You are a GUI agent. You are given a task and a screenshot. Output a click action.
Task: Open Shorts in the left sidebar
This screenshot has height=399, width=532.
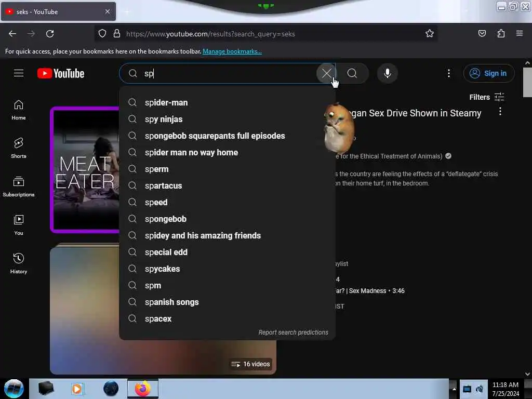coord(19,149)
